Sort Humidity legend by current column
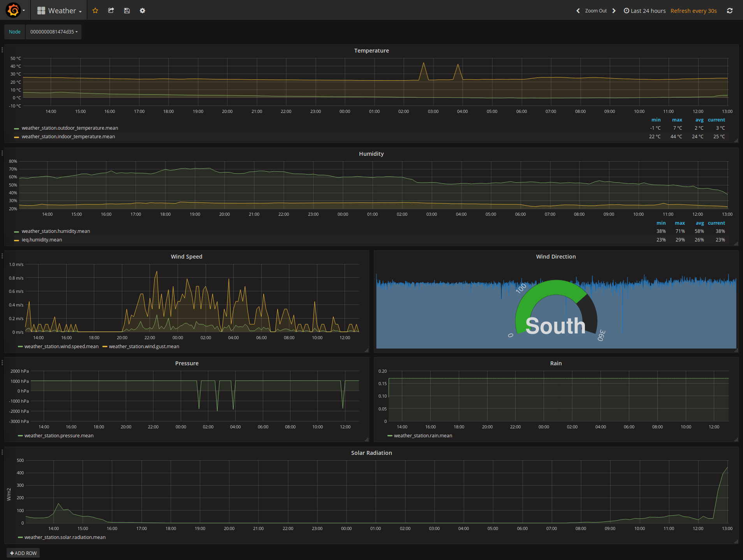 pyautogui.click(x=716, y=223)
